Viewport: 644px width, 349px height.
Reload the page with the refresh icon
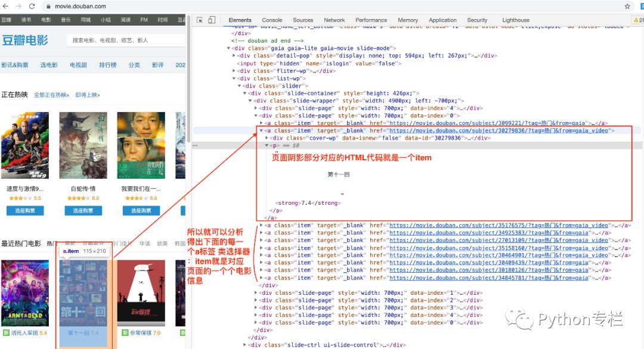point(32,6)
